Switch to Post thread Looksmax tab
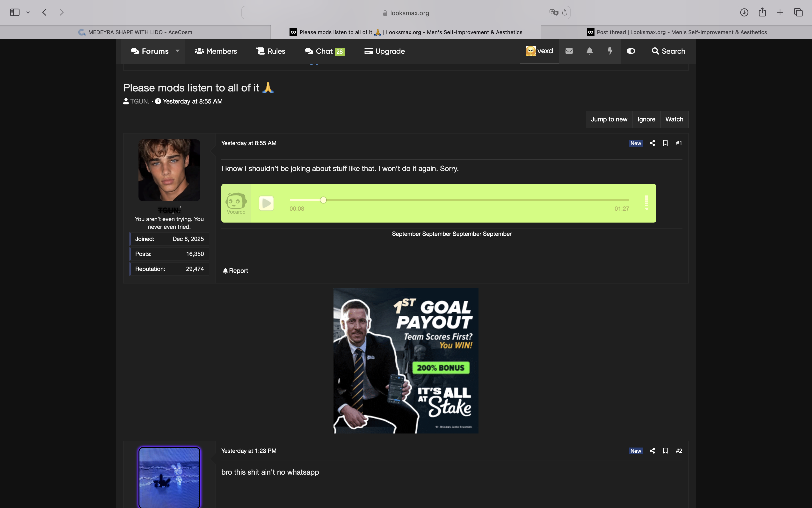 (676, 32)
